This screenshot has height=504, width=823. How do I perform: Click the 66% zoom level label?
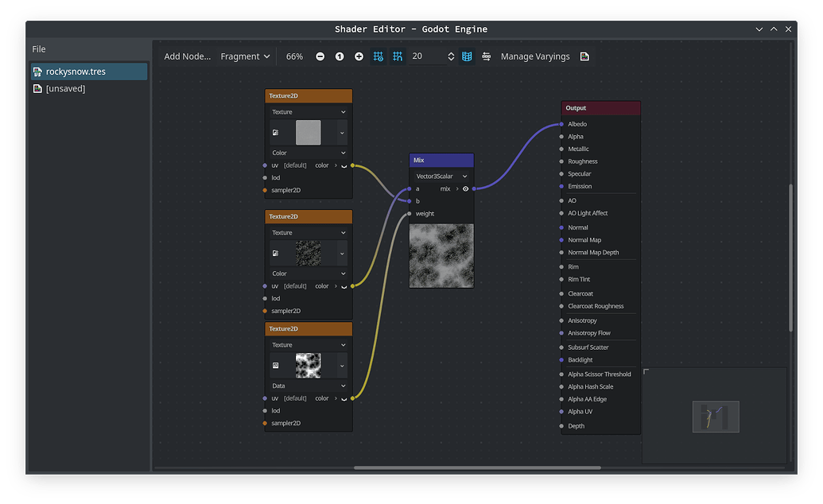pyautogui.click(x=294, y=56)
